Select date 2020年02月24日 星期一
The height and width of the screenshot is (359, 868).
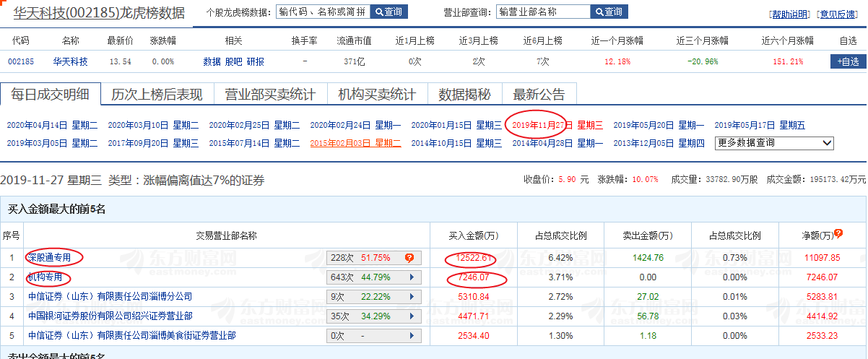pyautogui.click(x=355, y=126)
